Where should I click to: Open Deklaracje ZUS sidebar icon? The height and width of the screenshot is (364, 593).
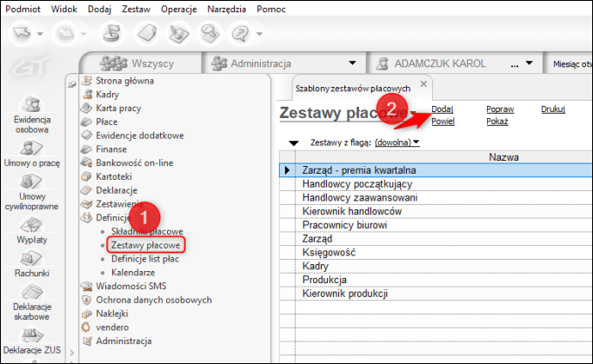(x=32, y=341)
